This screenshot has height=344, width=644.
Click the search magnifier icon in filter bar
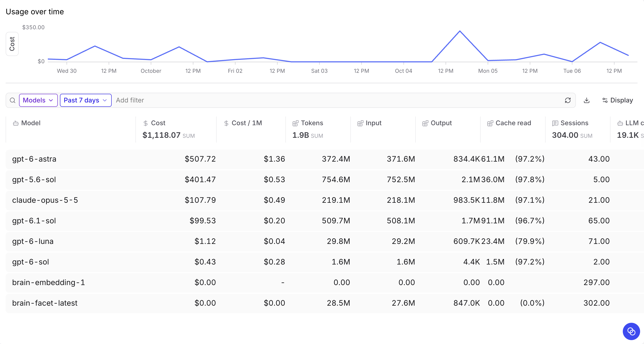coord(13,100)
